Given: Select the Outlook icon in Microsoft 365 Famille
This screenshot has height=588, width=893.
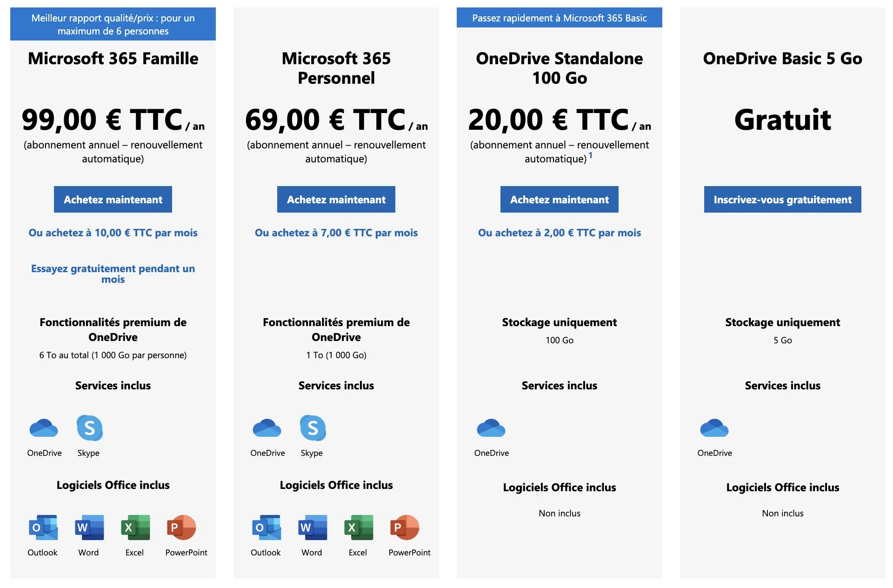Looking at the screenshot, I should (43, 528).
